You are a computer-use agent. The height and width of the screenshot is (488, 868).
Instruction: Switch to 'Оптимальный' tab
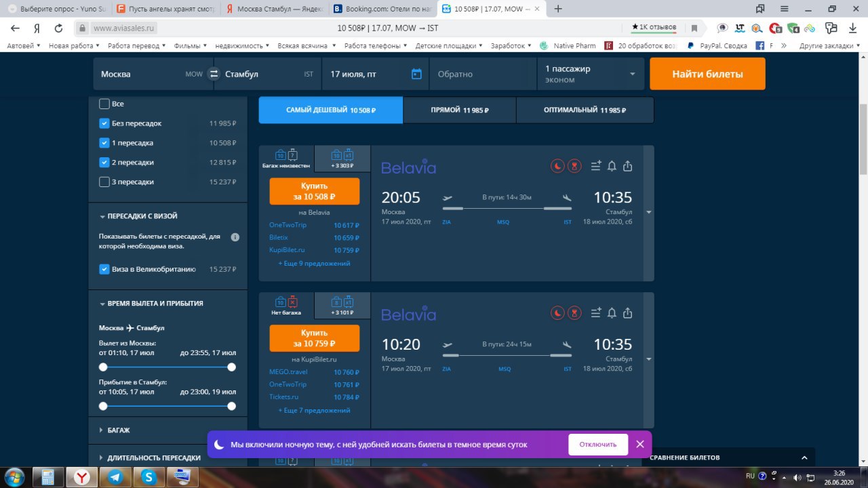pos(585,110)
